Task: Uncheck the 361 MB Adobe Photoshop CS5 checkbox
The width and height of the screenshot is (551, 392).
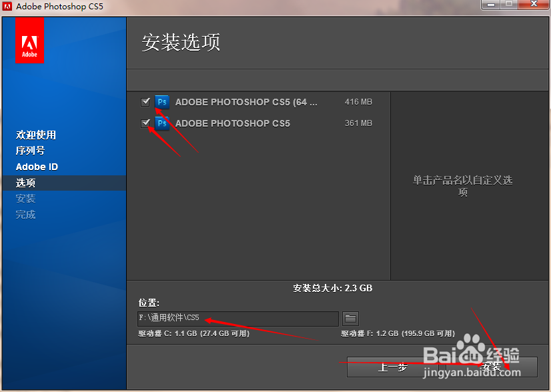Action: click(x=145, y=123)
